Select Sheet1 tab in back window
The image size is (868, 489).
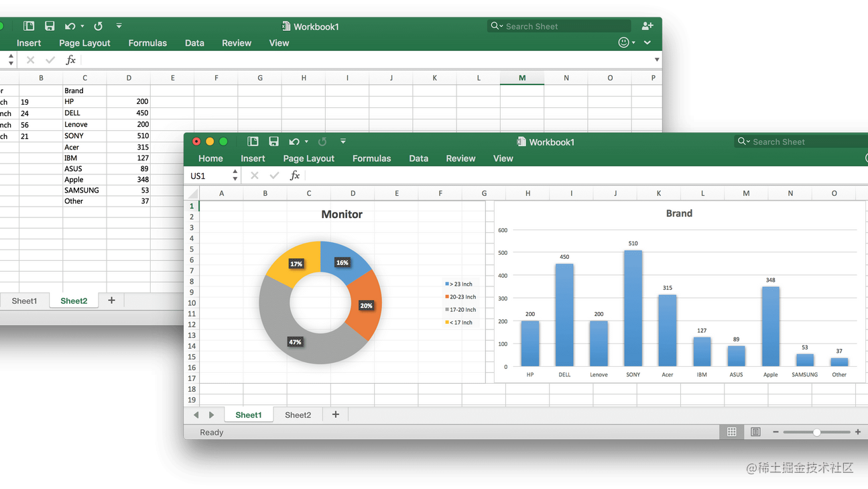pos(24,301)
